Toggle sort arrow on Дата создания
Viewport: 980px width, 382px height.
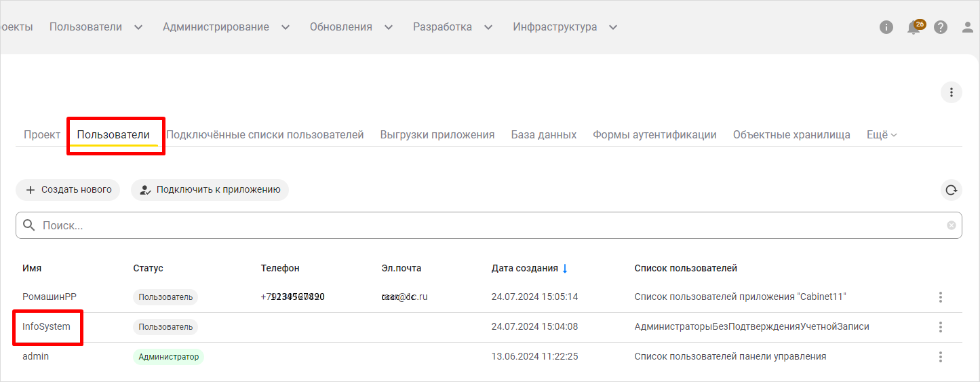pos(565,269)
